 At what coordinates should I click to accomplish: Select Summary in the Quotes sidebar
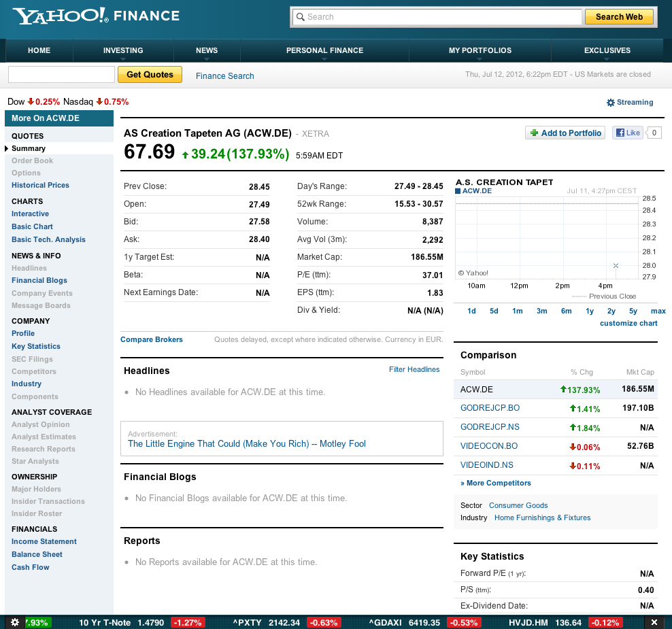pos(29,148)
